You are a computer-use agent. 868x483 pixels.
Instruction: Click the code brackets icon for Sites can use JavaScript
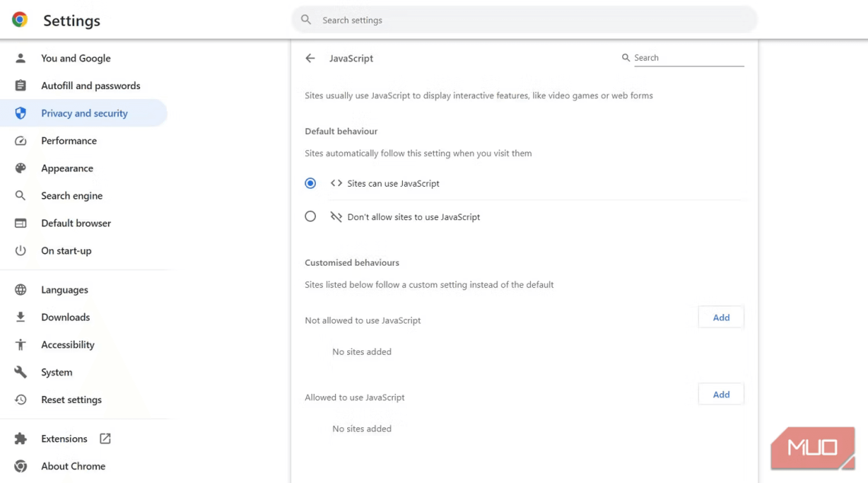point(336,184)
